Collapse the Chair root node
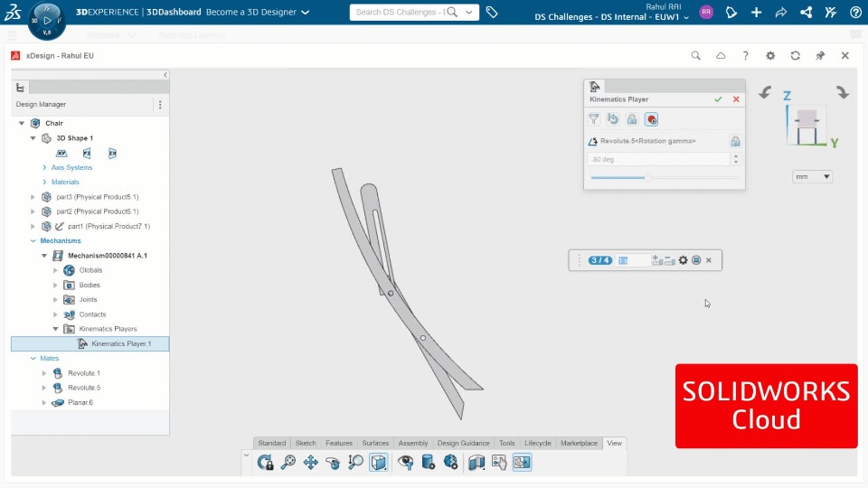The image size is (868, 488). [x=22, y=123]
